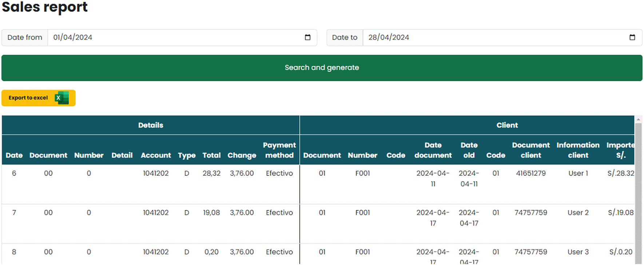
Task: Click the Export to excel button
Action: point(39,98)
